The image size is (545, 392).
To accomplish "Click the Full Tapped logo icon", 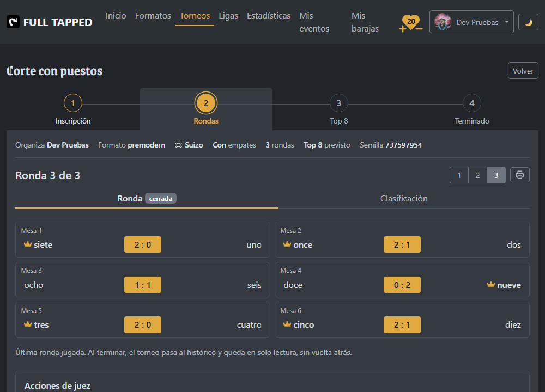I will [x=13, y=22].
